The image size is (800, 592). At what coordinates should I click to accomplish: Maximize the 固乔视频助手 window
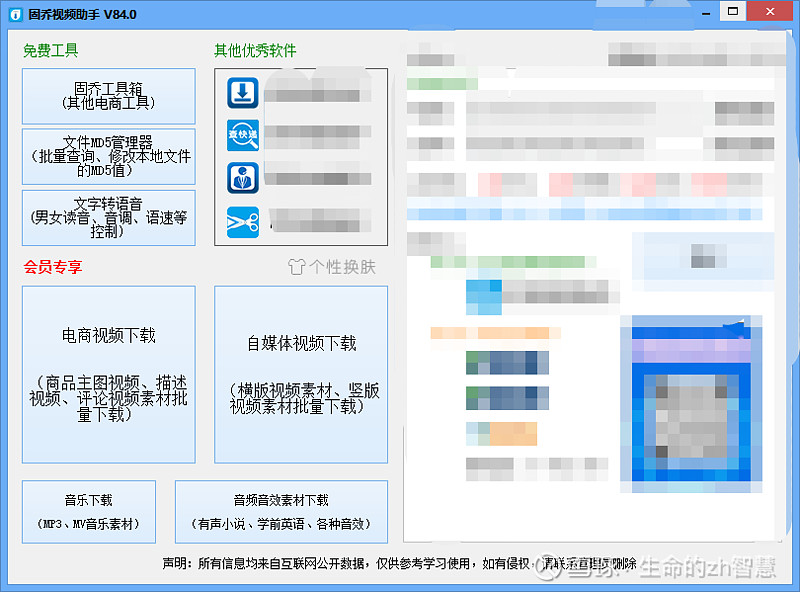click(x=733, y=11)
